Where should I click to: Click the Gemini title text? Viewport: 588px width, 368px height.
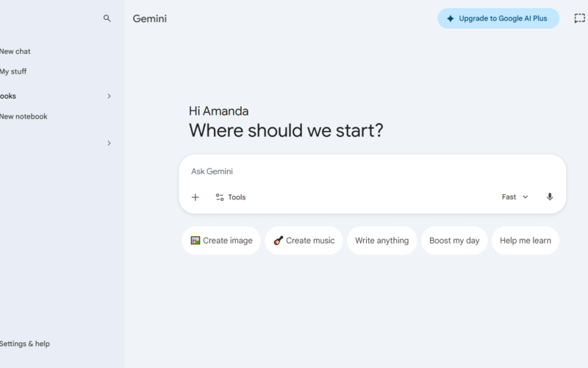click(x=150, y=19)
